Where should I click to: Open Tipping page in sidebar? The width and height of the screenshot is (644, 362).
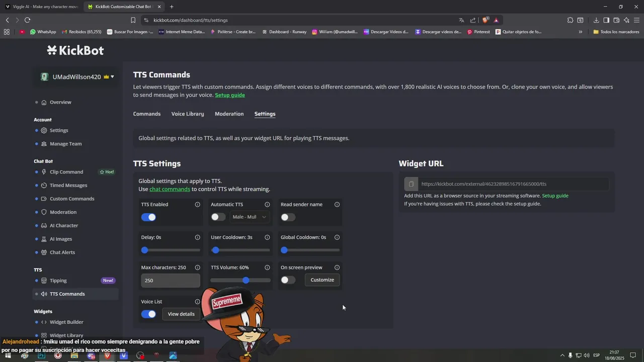tap(58, 281)
